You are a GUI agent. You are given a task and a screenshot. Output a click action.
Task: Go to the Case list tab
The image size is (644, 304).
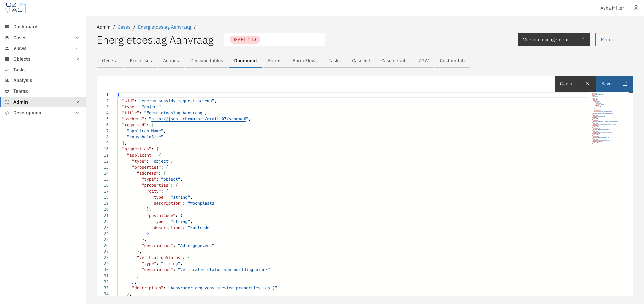coord(361,61)
